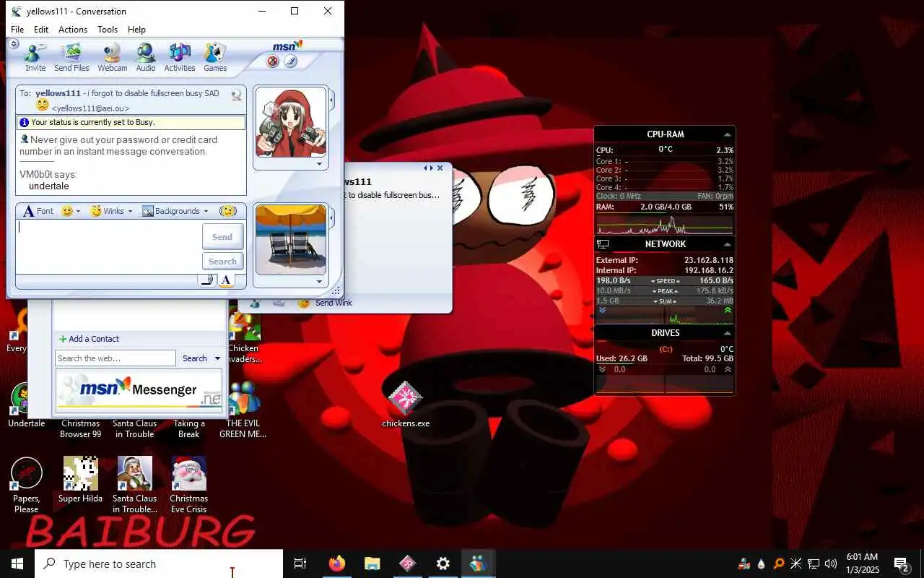Viewport: 924px width, 578px height.
Task: Expand the toolbar chevron at top-left of conversation
Action: pos(14,44)
